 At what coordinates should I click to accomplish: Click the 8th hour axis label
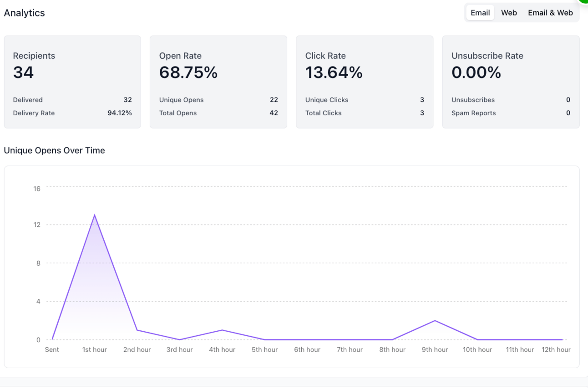pos(392,349)
